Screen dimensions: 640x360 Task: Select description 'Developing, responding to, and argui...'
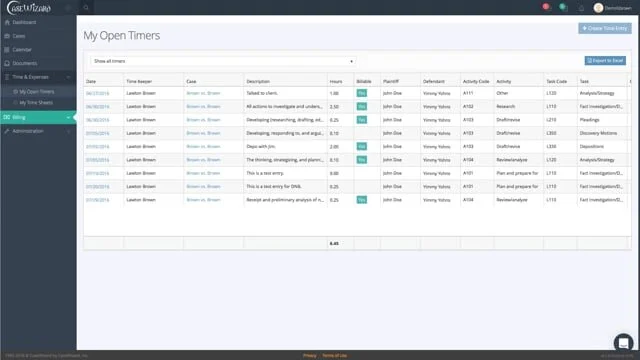[285, 133]
